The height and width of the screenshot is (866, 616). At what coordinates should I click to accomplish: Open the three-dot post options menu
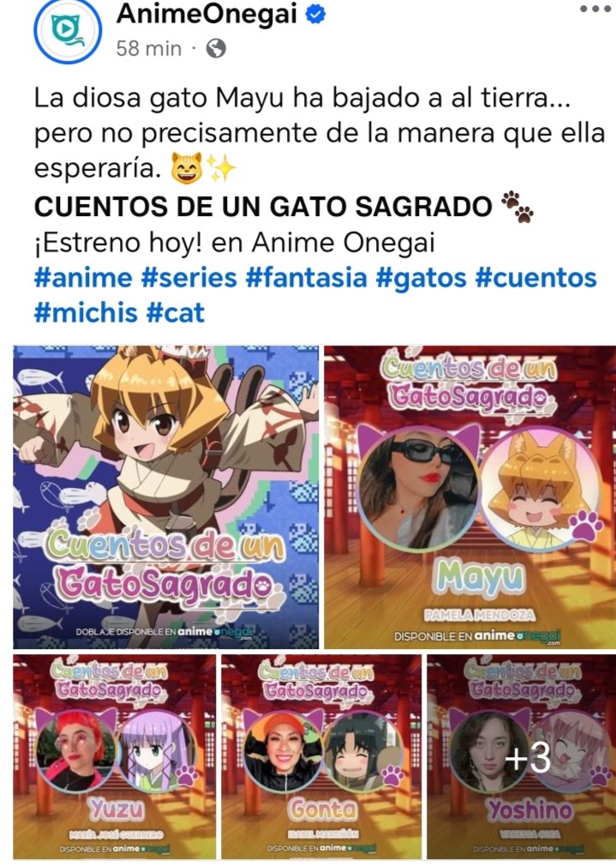click(597, 9)
